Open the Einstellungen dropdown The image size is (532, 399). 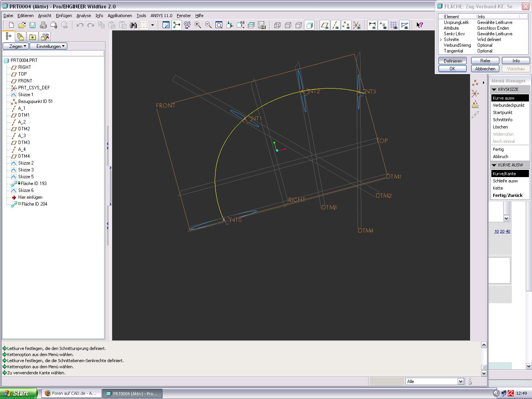(x=48, y=46)
